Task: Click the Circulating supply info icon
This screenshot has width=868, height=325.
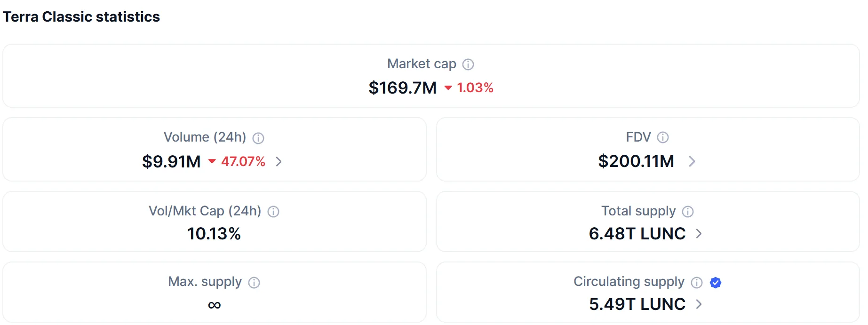Action: tap(697, 283)
